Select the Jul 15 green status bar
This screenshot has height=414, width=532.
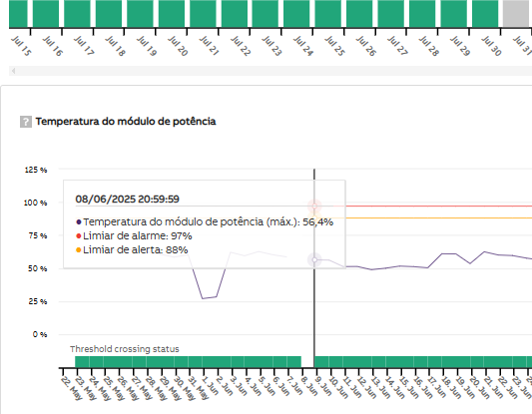point(18,14)
